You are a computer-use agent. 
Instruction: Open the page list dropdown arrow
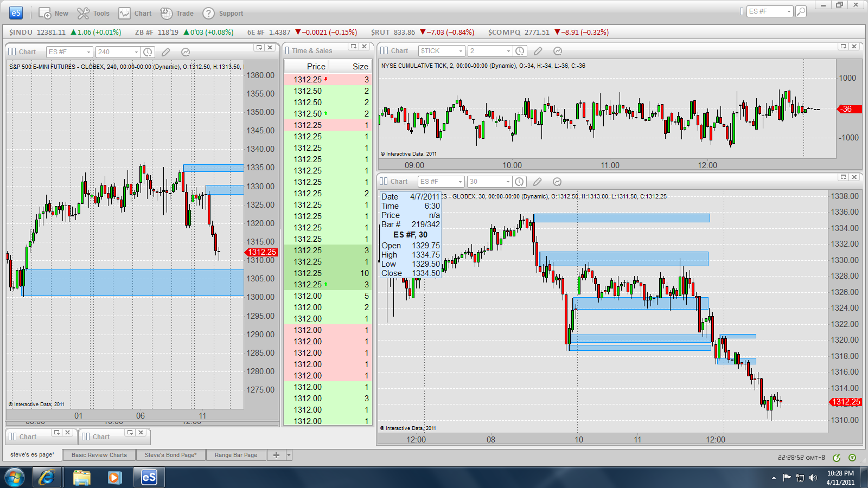[x=289, y=455]
